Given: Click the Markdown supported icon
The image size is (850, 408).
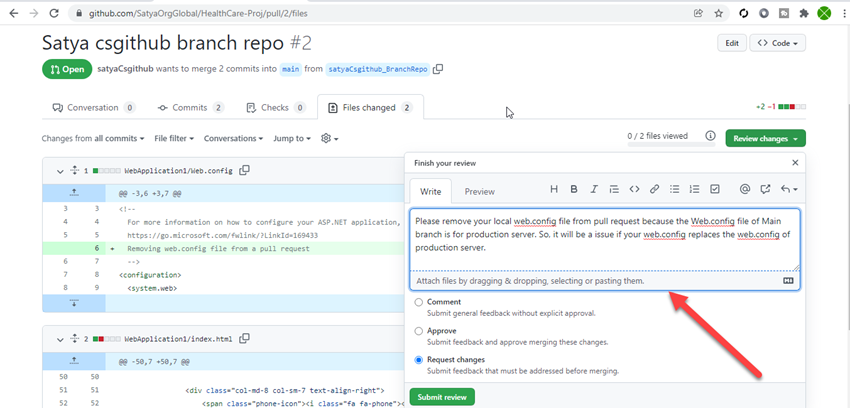Looking at the screenshot, I should pos(788,281).
